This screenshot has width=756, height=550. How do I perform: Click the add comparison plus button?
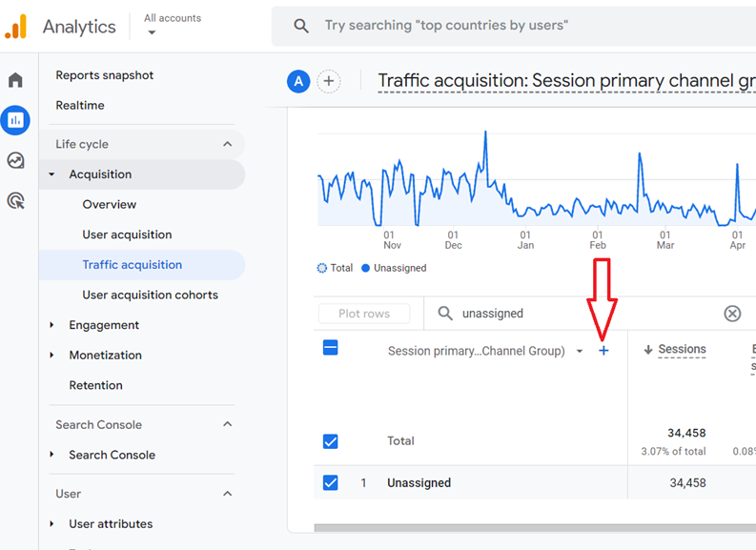(328, 82)
